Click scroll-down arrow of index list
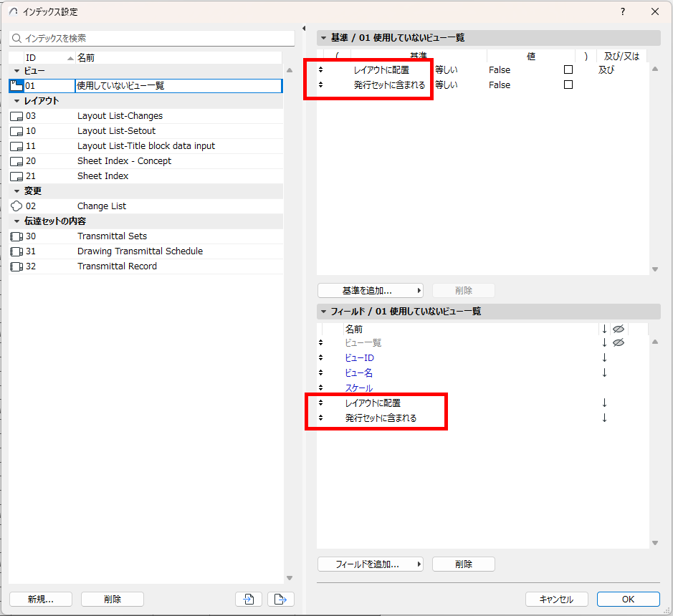Image resolution: width=673 pixels, height=616 pixels. pyautogui.click(x=290, y=578)
